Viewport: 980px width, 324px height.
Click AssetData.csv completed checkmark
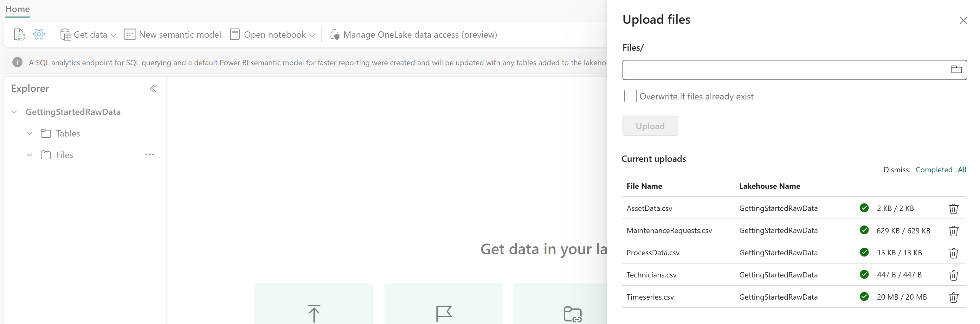click(x=864, y=208)
